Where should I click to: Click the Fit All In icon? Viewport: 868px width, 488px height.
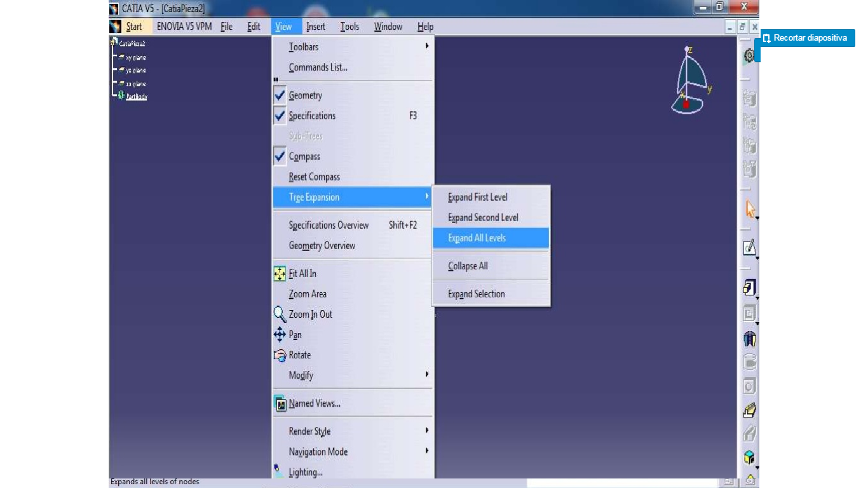280,274
